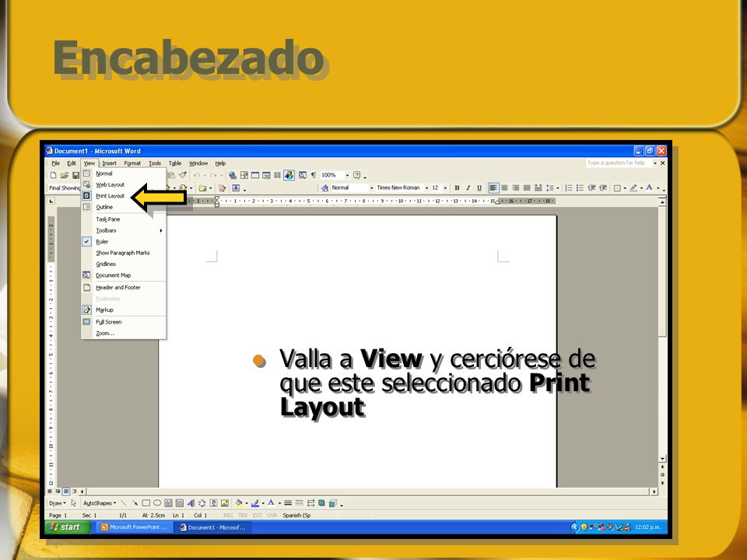
Task: Open the Style dropdown showing Normal
Action: [x=372, y=188]
